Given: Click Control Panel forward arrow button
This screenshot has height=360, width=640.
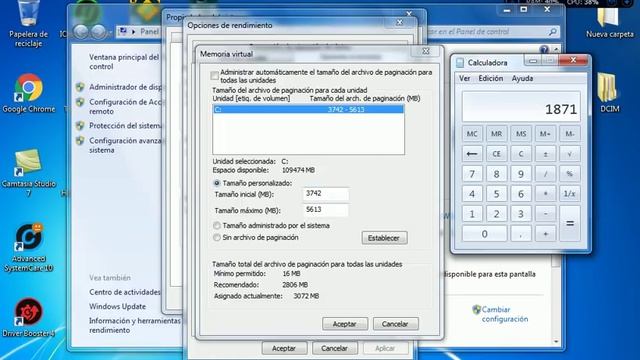Looking at the screenshot, I should point(98,31).
